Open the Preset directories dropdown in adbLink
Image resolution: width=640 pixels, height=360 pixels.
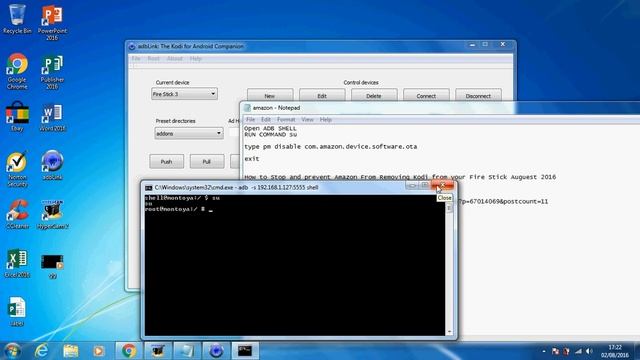click(189, 133)
